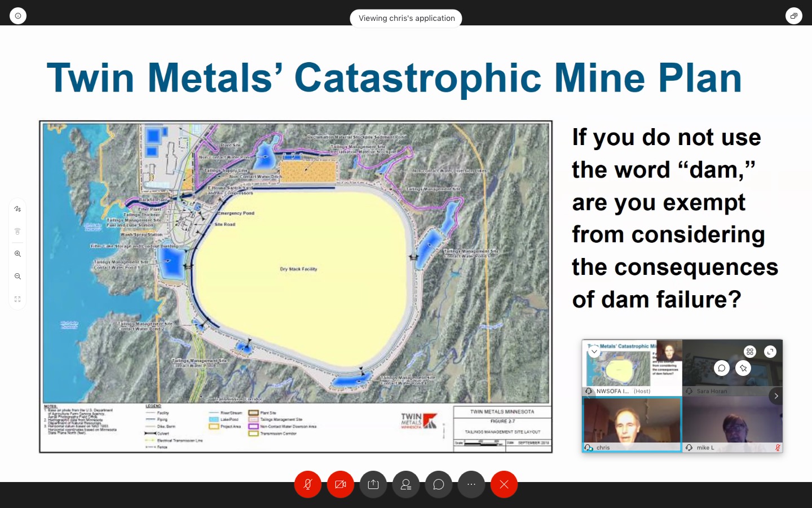Select the NWSOFA host video thumbnail
812x508 pixels.
tap(632, 367)
